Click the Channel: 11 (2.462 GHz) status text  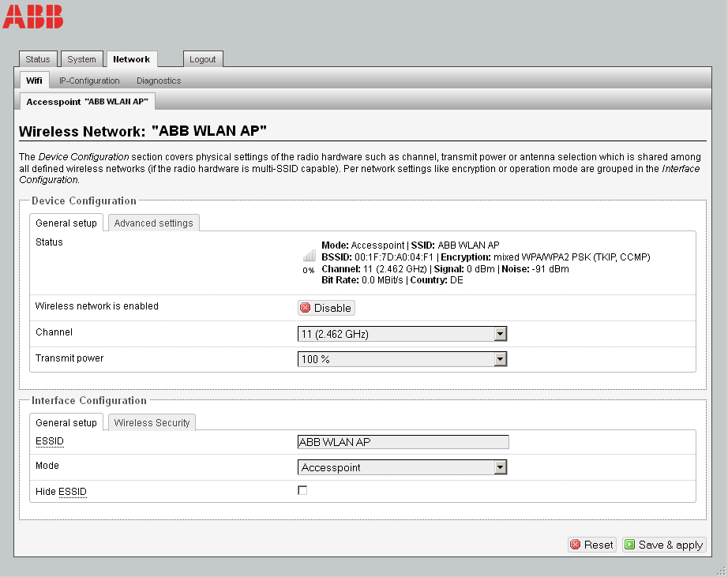(x=374, y=269)
